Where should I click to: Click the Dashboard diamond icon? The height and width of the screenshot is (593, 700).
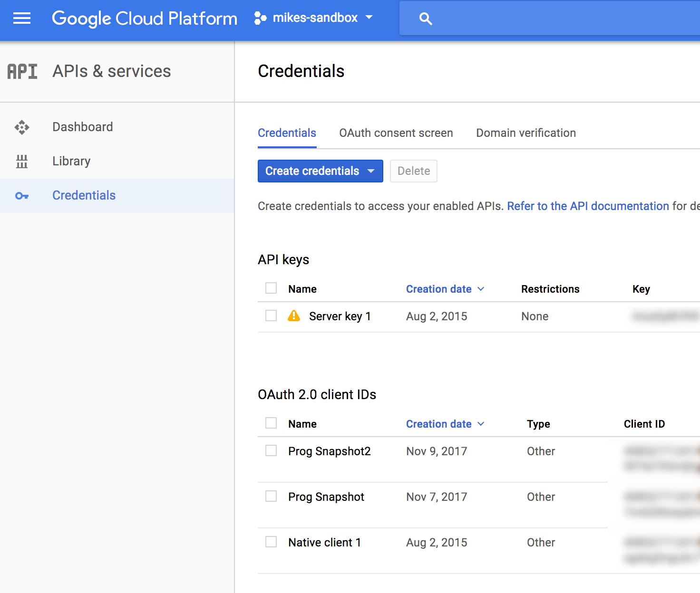pyautogui.click(x=22, y=127)
